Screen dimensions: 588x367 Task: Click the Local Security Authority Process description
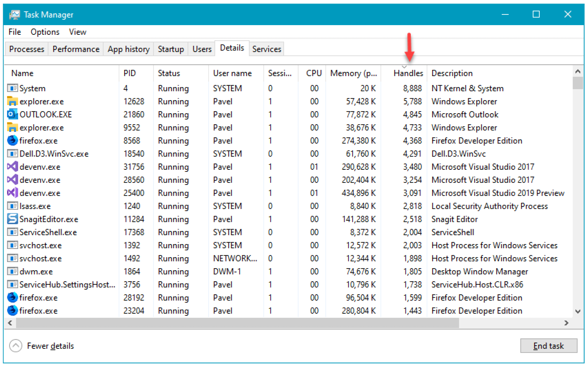click(490, 206)
